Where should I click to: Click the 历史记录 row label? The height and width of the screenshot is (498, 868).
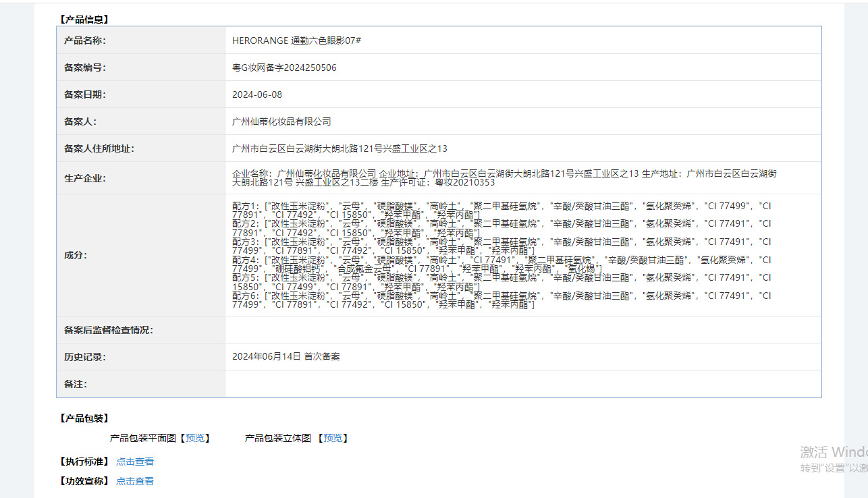pos(85,357)
